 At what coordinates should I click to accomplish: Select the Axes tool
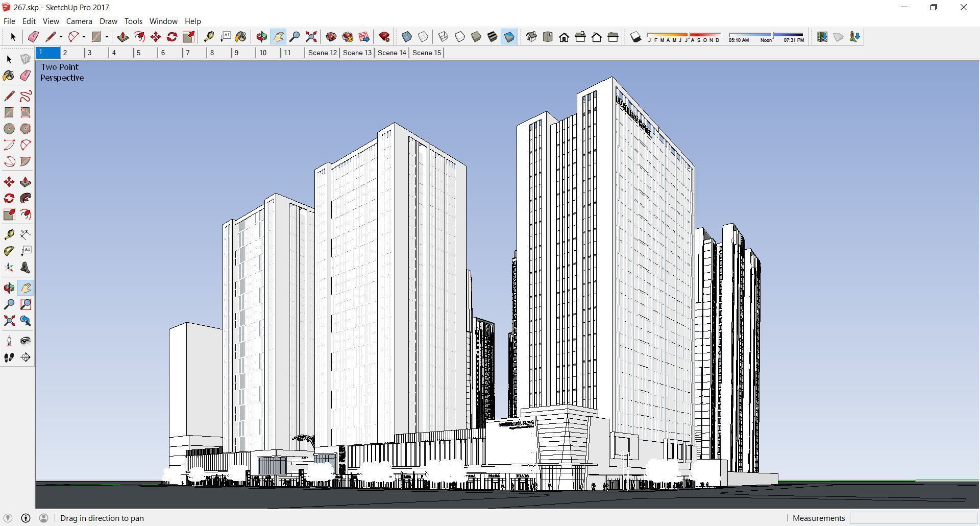point(9,268)
